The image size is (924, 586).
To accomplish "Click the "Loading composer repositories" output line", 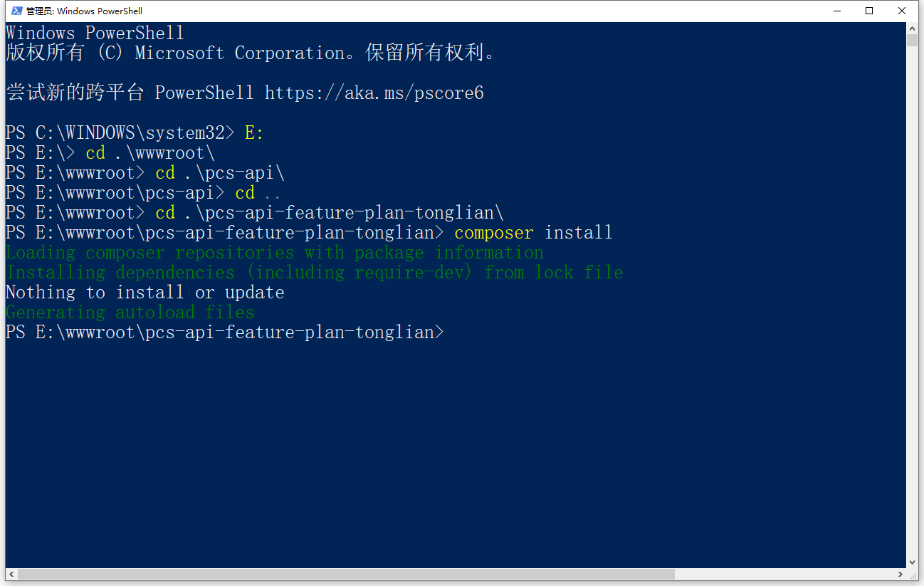I will click(x=274, y=253).
